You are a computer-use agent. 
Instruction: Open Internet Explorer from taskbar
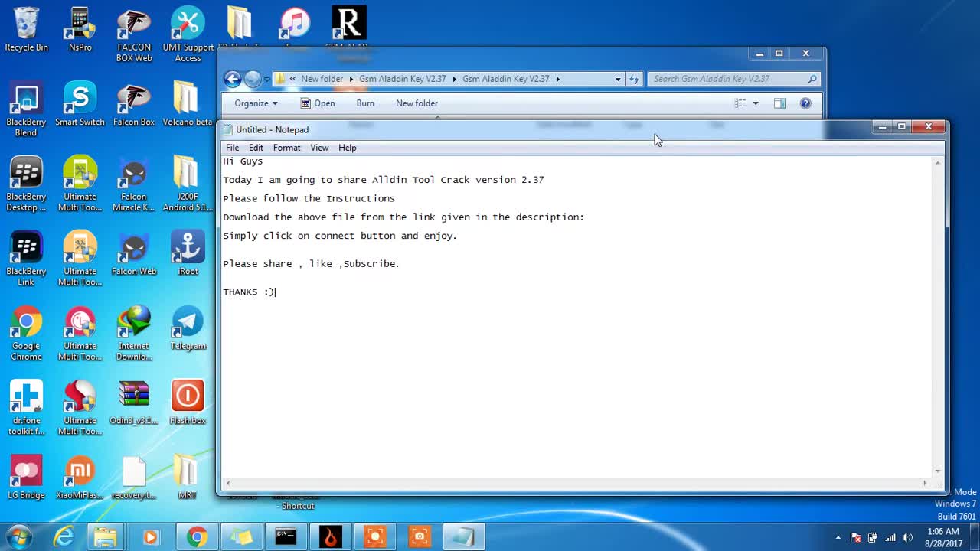coord(63,537)
